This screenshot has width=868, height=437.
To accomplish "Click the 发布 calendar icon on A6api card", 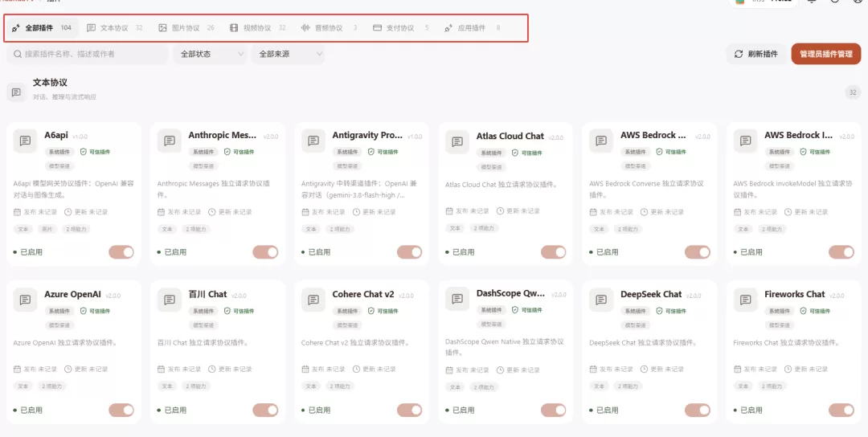I will (x=17, y=212).
